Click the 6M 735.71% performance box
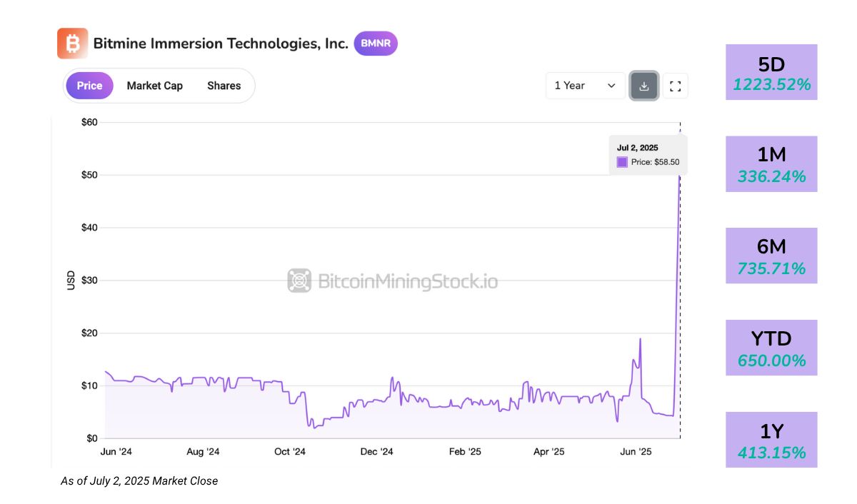The width and height of the screenshot is (857, 504). (x=771, y=256)
